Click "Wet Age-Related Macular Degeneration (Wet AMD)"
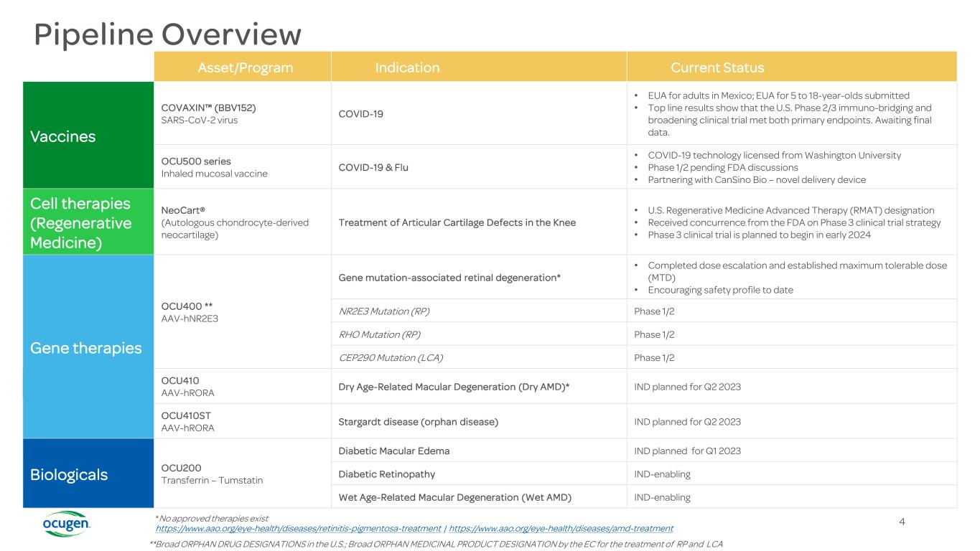This screenshot has width=980, height=551. coord(455,497)
